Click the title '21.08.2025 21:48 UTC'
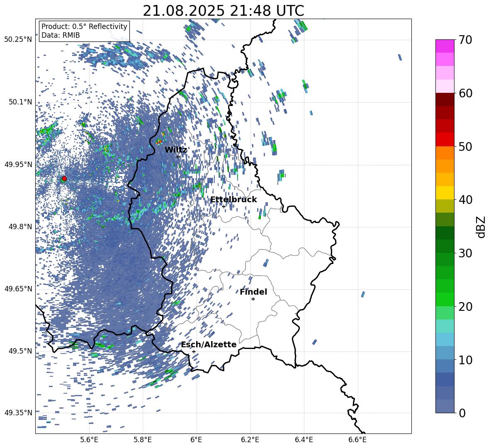 [x=223, y=11]
